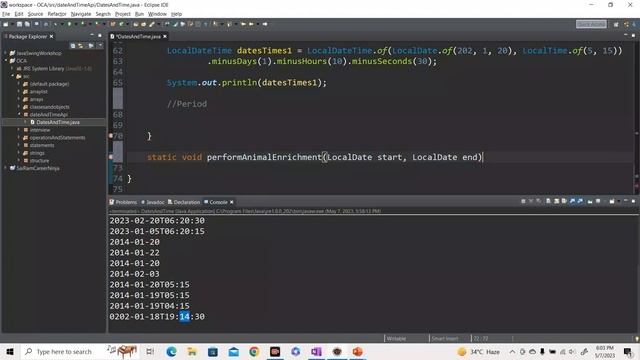Screen dimensions: 640x360
Task: Click the Save toolbar icon
Action: pyautogui.click(x=19, y=24)
